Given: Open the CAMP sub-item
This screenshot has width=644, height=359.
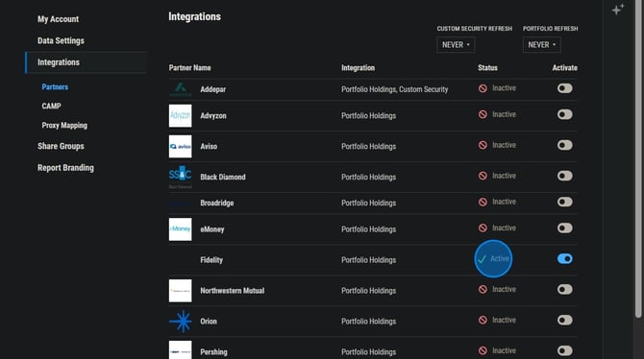Looking at the screenshot, I should [x=51, y=107].
